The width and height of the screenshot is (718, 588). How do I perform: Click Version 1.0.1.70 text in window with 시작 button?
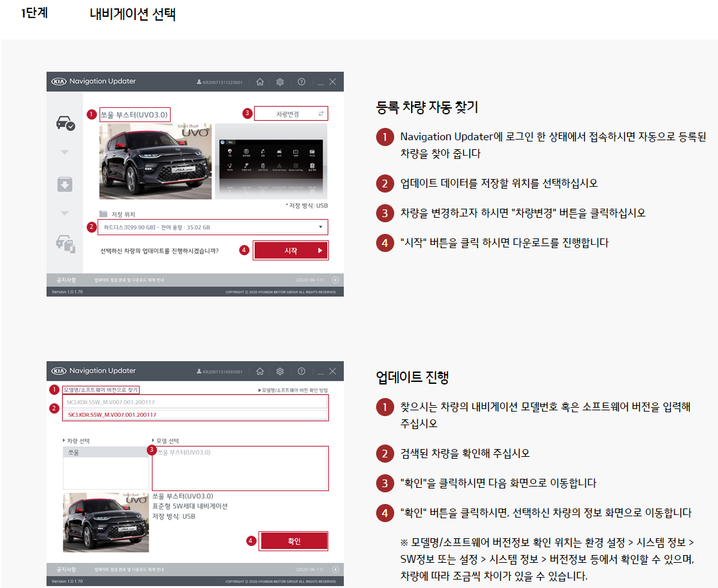click(x=67, y=291)
